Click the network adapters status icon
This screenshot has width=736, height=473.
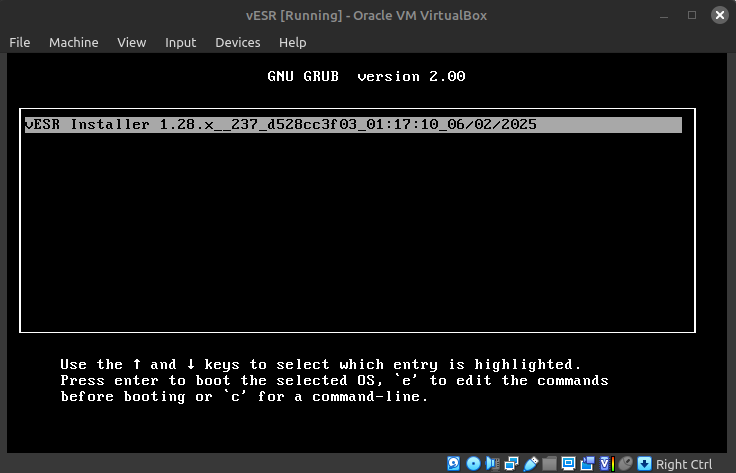[x=512, y=464]
